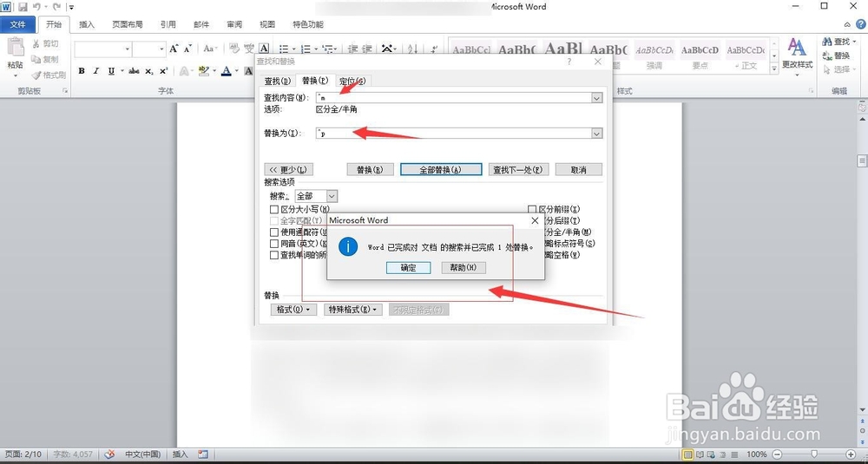Click the phonetic guide 变 icon
This screenshot has height=464, width=868.
coord(249,49)
